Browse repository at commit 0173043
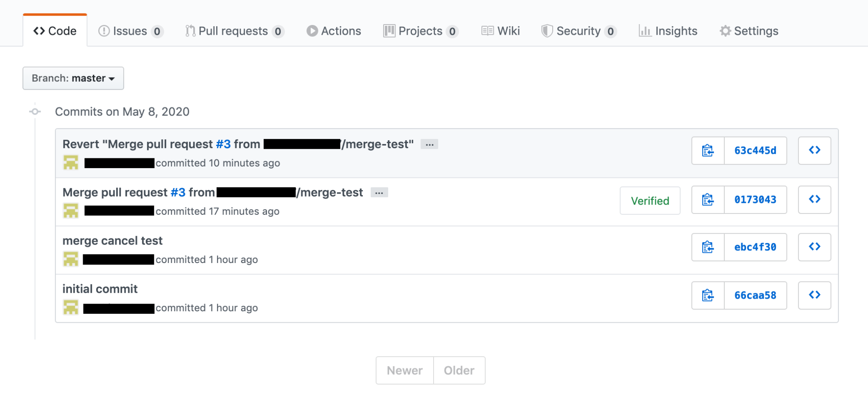Screen dimensions: 868x407 click(814, 199)
